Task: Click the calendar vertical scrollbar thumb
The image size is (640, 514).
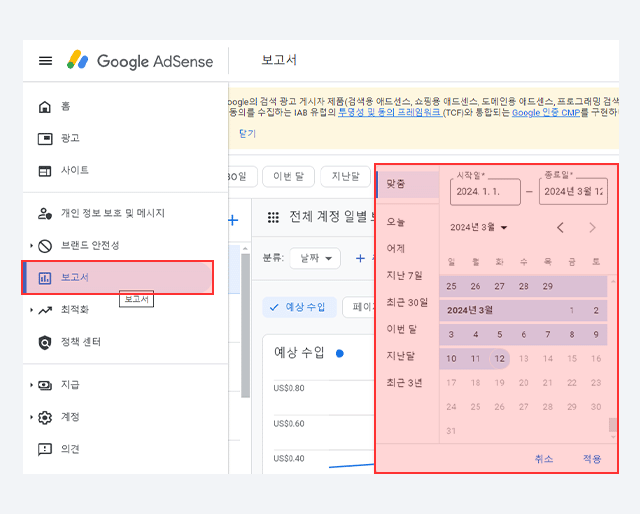Action: (613, 425)
